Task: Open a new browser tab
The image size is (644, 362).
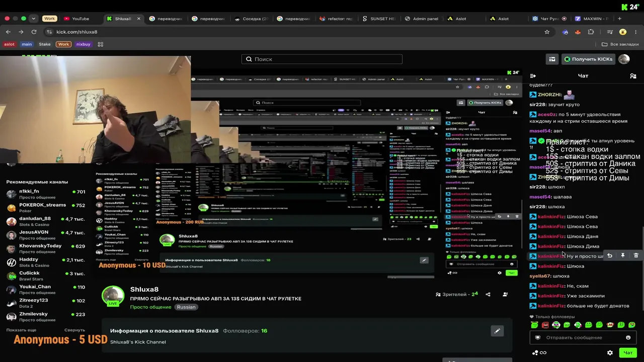Action: (619, 19)
